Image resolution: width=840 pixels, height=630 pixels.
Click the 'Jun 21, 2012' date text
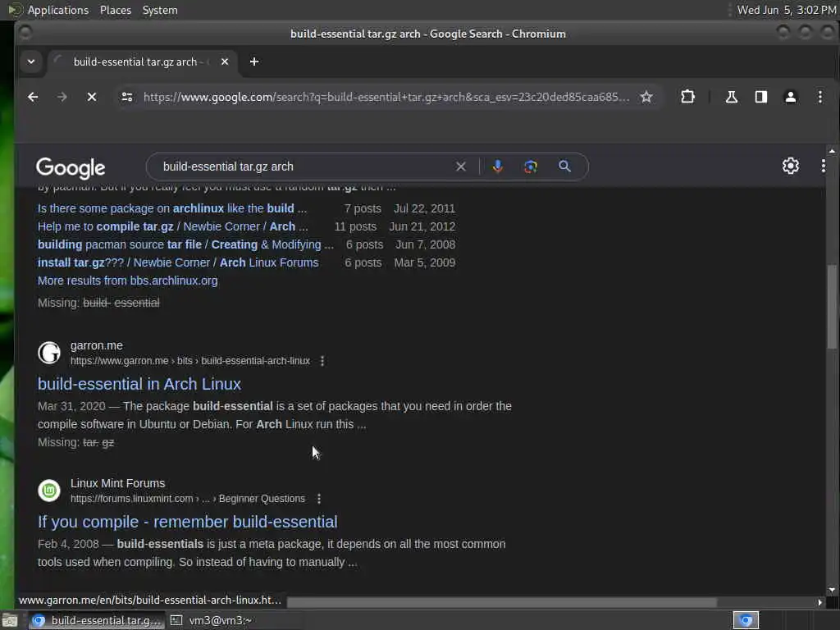coord(422,226)
